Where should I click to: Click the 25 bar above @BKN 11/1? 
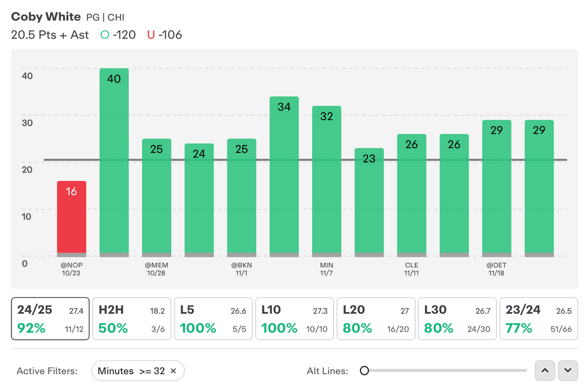(242, 198)
